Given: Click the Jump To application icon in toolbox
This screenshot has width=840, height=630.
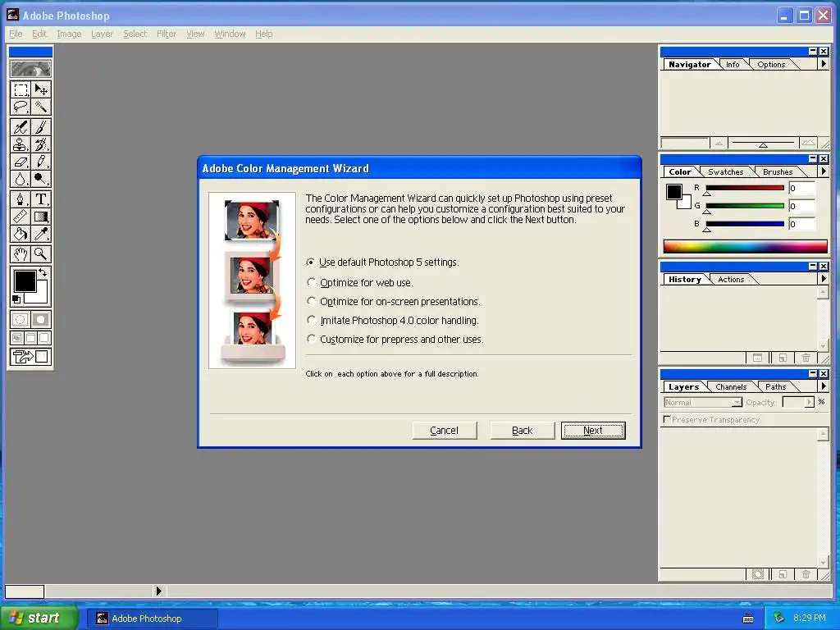Looking at the screenshot, I should coord(30,356).
